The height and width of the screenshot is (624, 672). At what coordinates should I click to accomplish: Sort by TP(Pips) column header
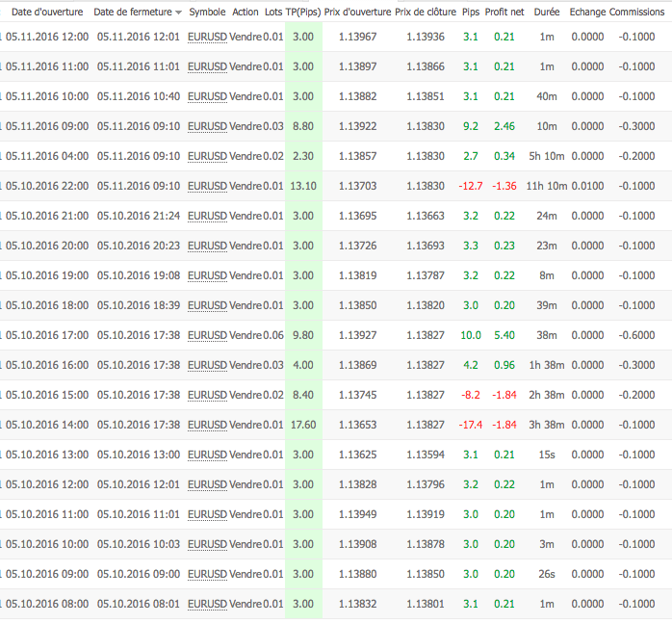[303, 12]
